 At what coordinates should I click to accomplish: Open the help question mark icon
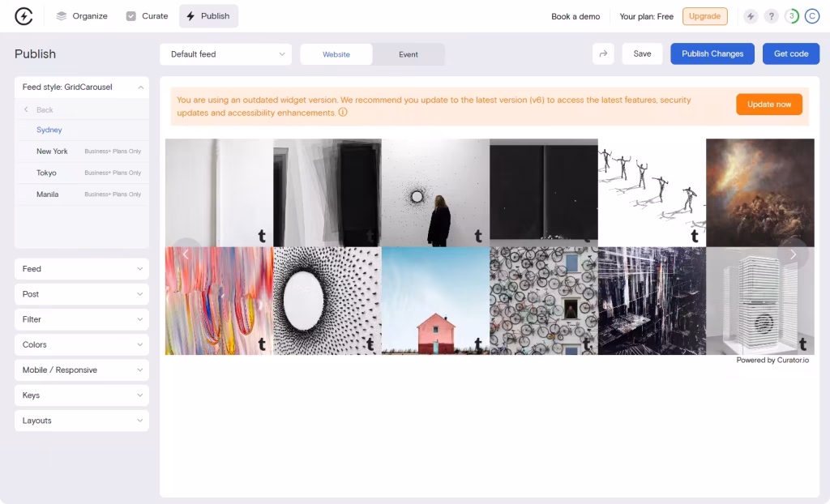coord(772,16)
